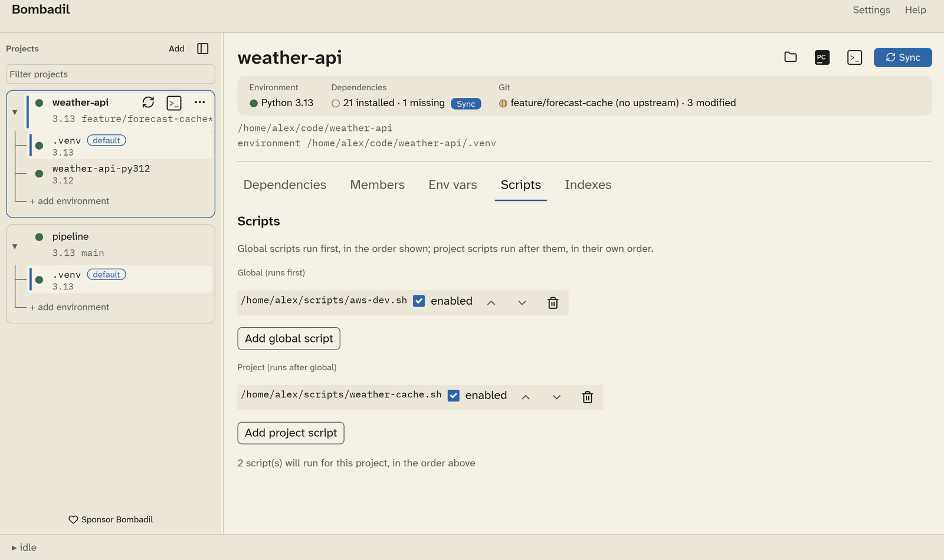Click add environment under weather-api
The width and height of the screenshot is (944, 560).
click(x=70, y=201)
